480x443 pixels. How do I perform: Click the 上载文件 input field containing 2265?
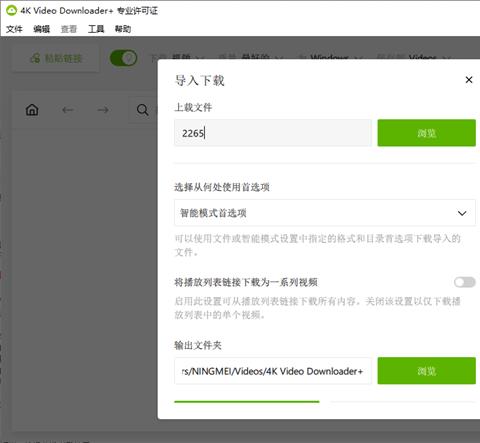tap(273, 133)
